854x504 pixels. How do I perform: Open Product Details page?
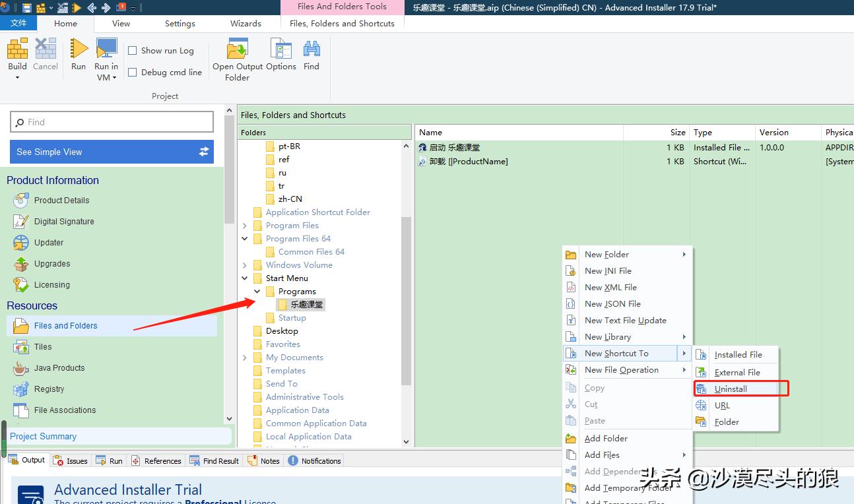[x=61, y=201]
